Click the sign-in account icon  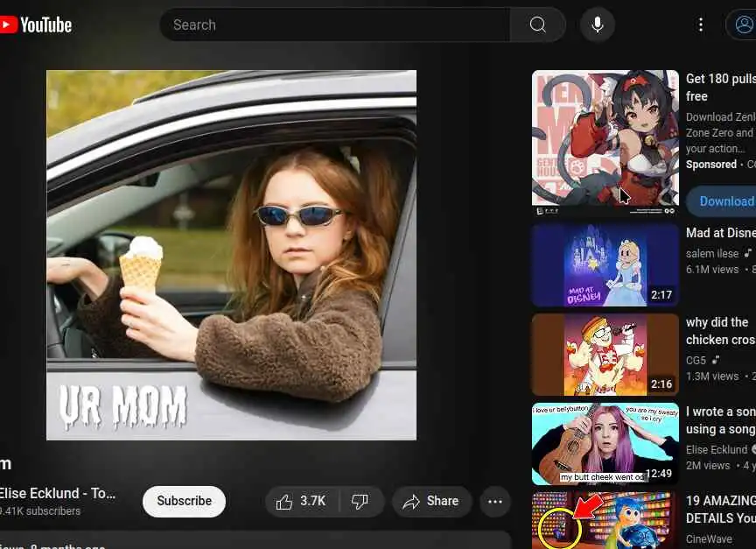[x=743, y=25]
